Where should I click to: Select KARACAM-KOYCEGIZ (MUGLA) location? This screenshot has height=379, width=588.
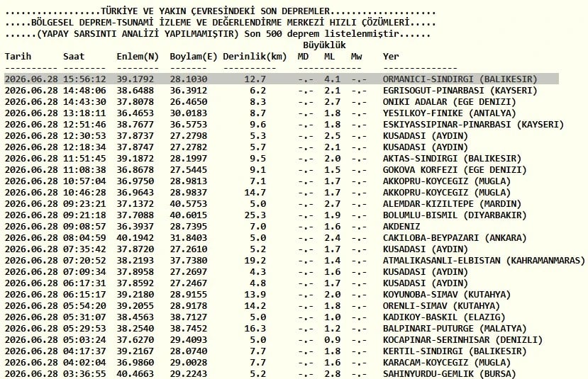point(447,363)
